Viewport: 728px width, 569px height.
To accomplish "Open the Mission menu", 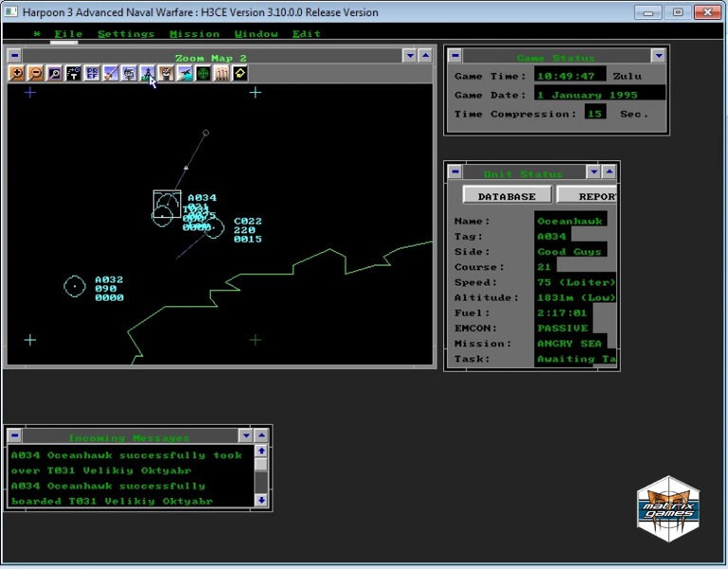I will [194, 34].
